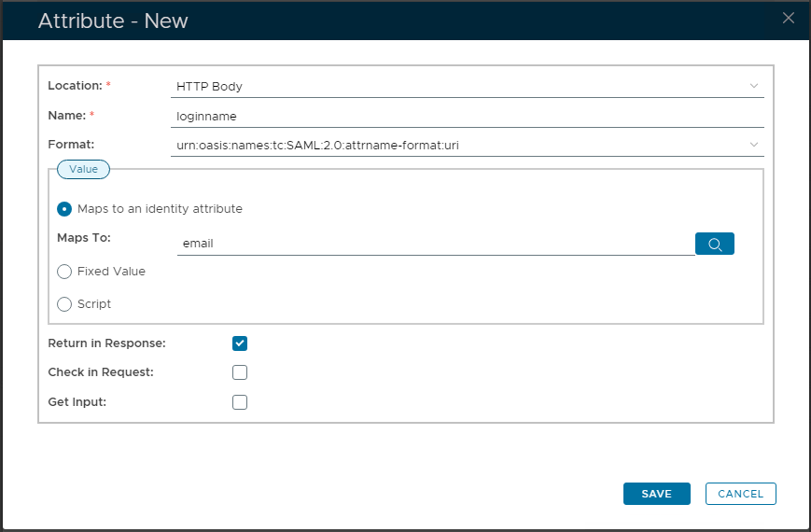
Task: Click the Format field label
Action: click(71, 145)
